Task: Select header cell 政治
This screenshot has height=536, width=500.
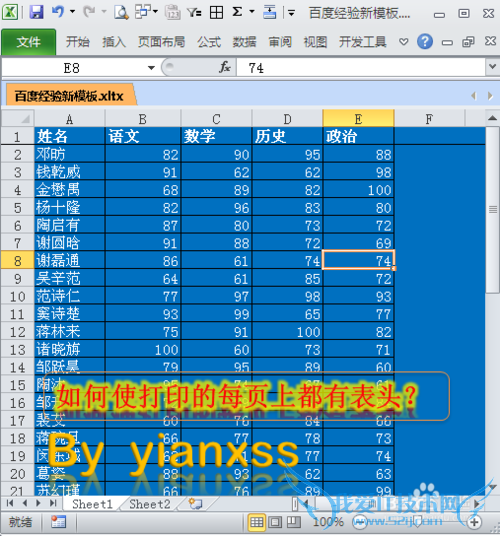Action: [359, 136]
